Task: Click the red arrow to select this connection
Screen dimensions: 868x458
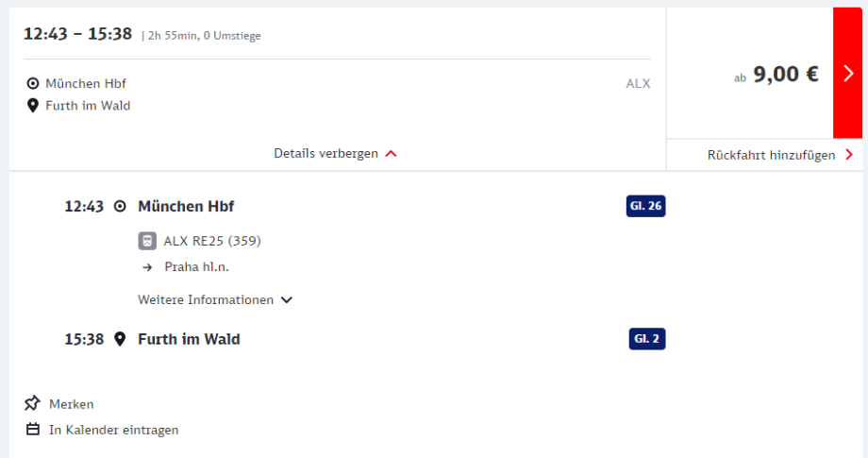Action: (x=847, y=74)
